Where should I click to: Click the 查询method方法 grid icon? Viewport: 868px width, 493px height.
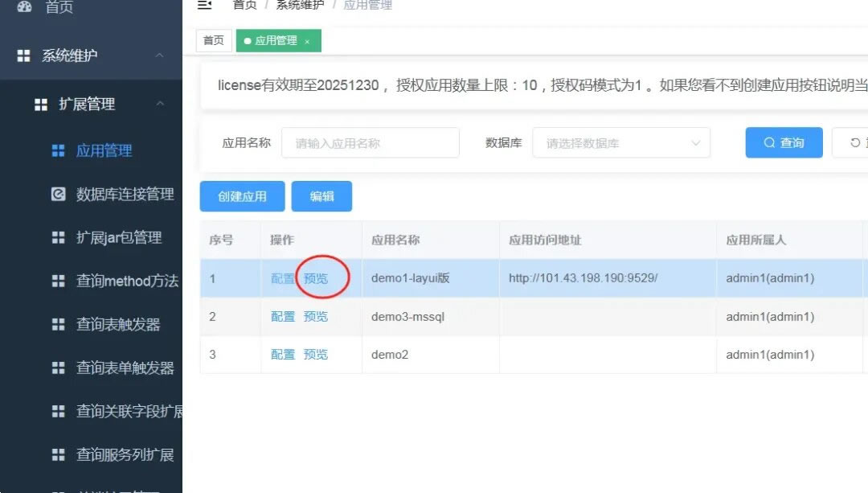tap(58, 281)
